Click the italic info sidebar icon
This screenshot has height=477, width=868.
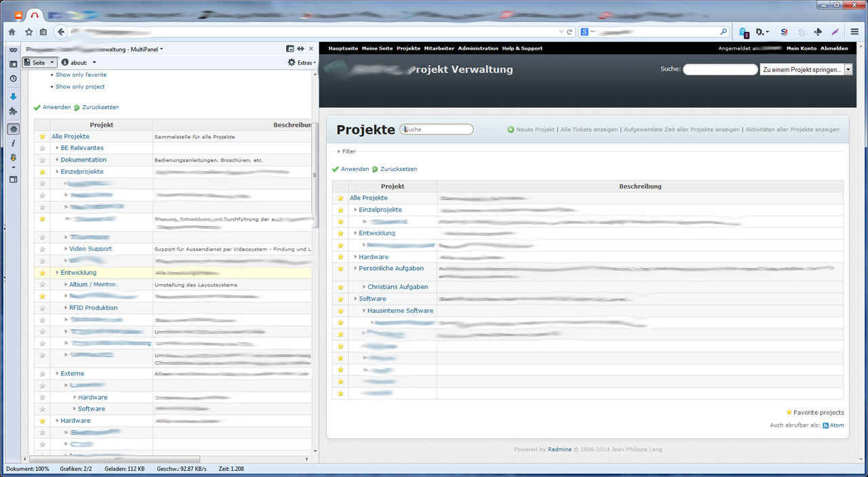[13, 143]
